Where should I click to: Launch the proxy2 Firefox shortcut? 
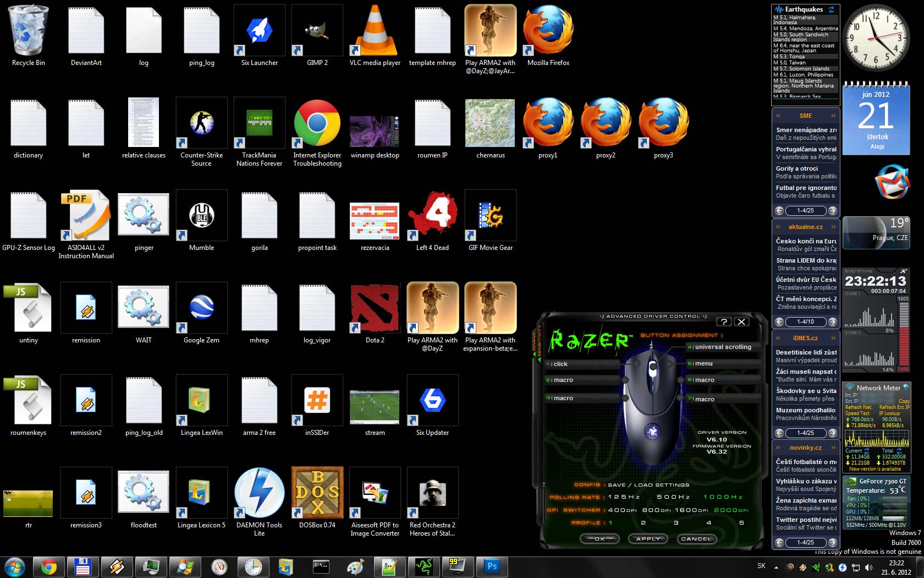[606, 128]
